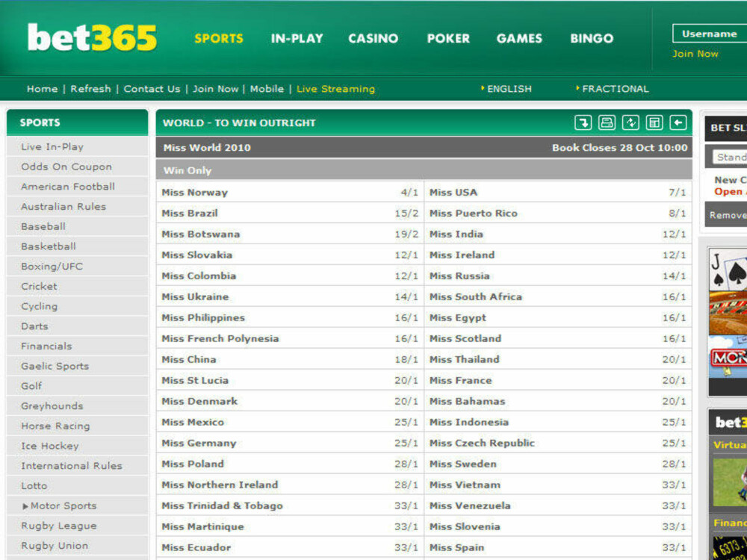Select International Rules in the sidebar
The image size is (747, 560).
point(77,466)
